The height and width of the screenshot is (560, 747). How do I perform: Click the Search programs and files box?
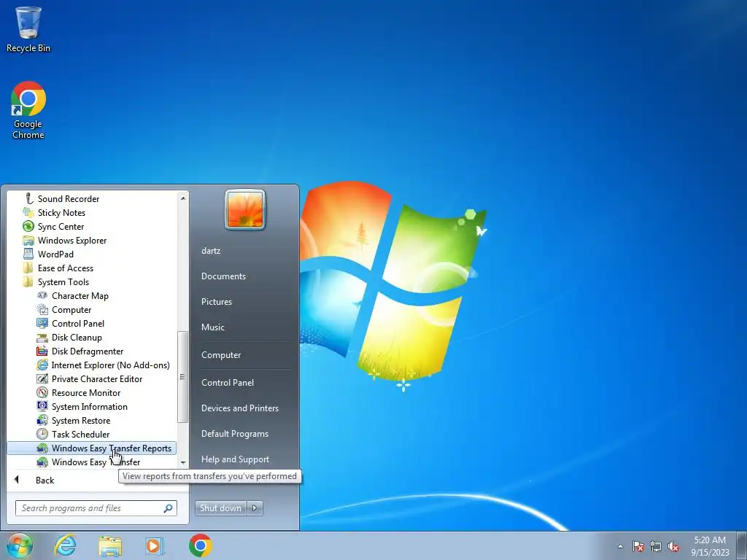[x=96, y=508]
